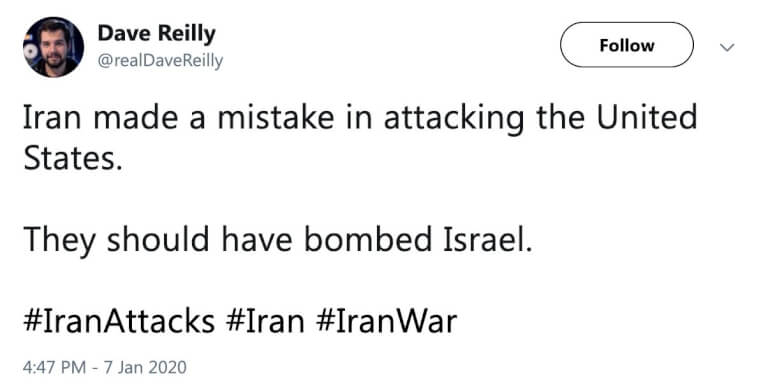Follow Dave Reilly's account
768x390 pixels.
coord(626,45)
